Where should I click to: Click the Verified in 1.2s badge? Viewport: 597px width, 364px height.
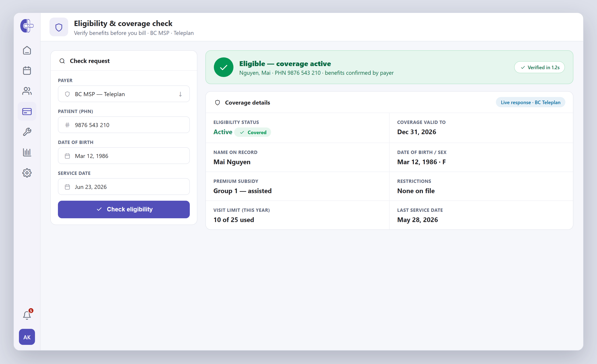[539, 67]
